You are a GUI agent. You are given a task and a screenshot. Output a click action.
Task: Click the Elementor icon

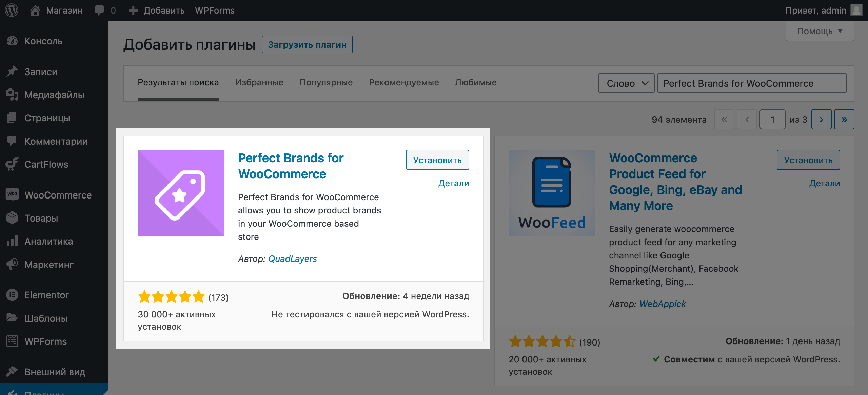coord(12,295)
